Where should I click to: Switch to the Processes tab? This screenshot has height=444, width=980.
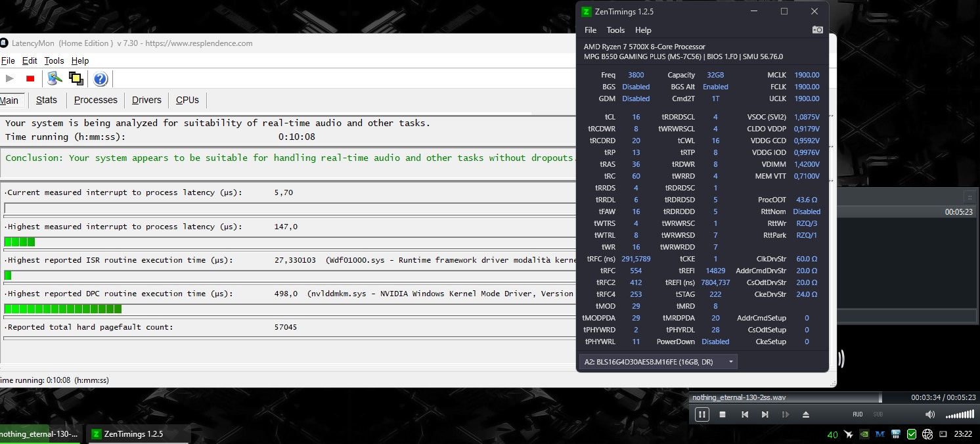pyautogui.click(x=95, y=100)
